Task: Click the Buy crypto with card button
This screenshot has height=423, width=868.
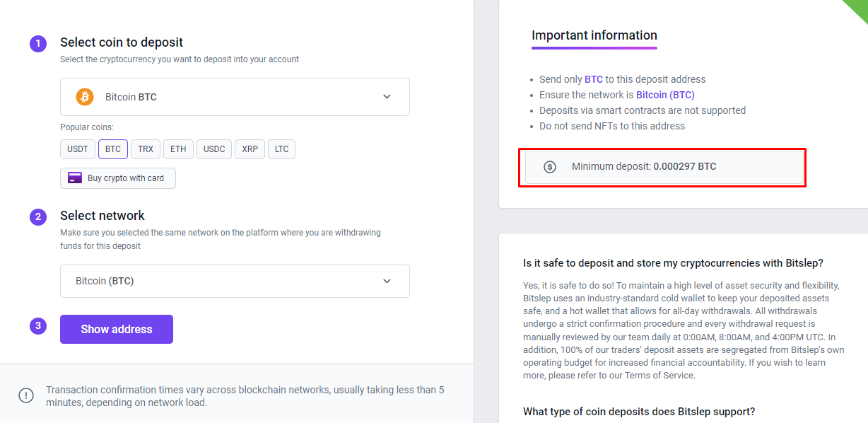Action: point(118,178)
